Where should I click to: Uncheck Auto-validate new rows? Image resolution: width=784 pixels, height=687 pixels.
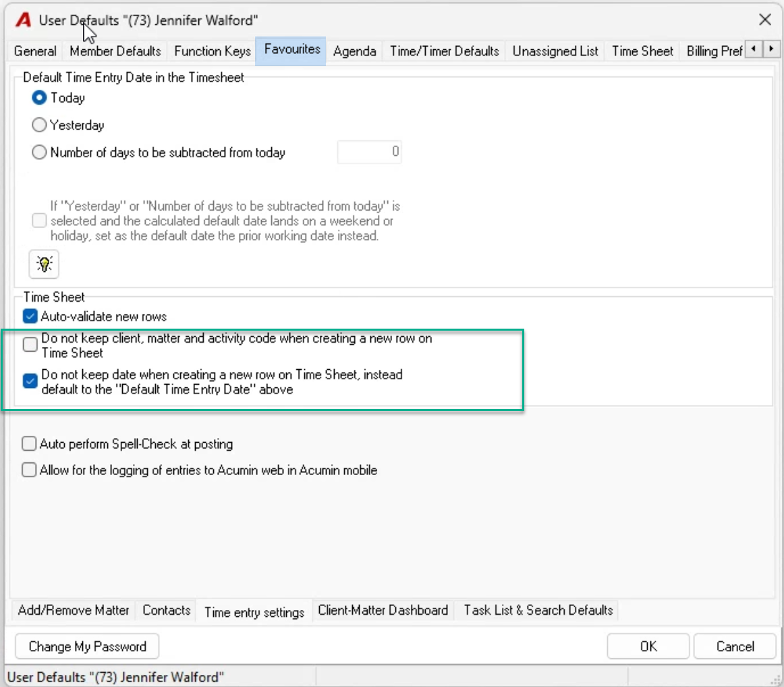30,317
